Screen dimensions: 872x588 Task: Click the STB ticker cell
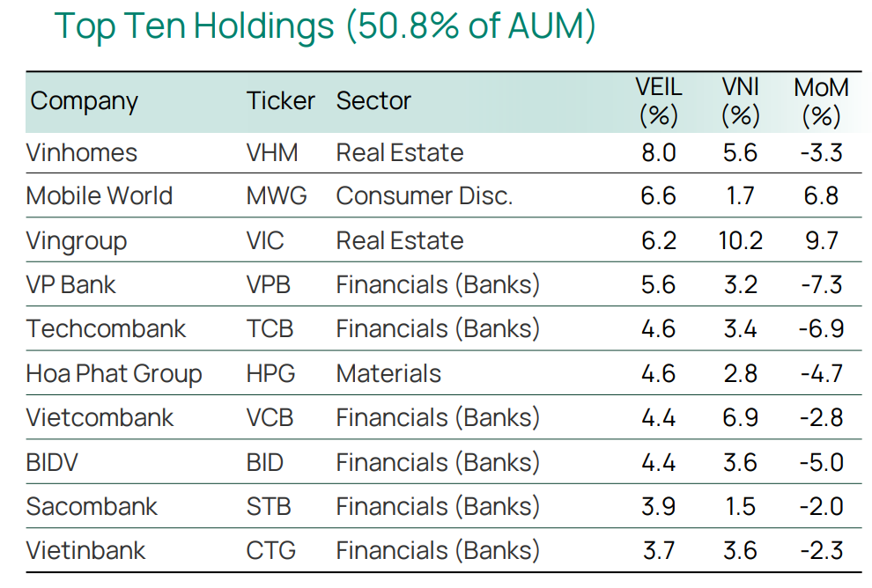269,507
